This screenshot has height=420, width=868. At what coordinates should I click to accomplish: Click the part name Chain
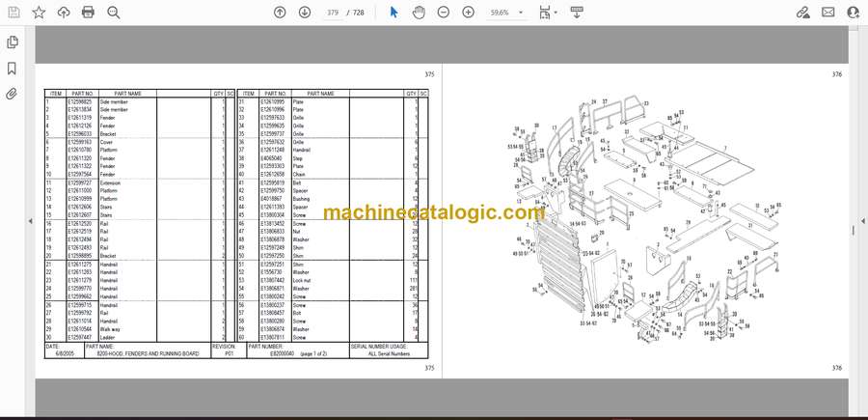(298, 175)
